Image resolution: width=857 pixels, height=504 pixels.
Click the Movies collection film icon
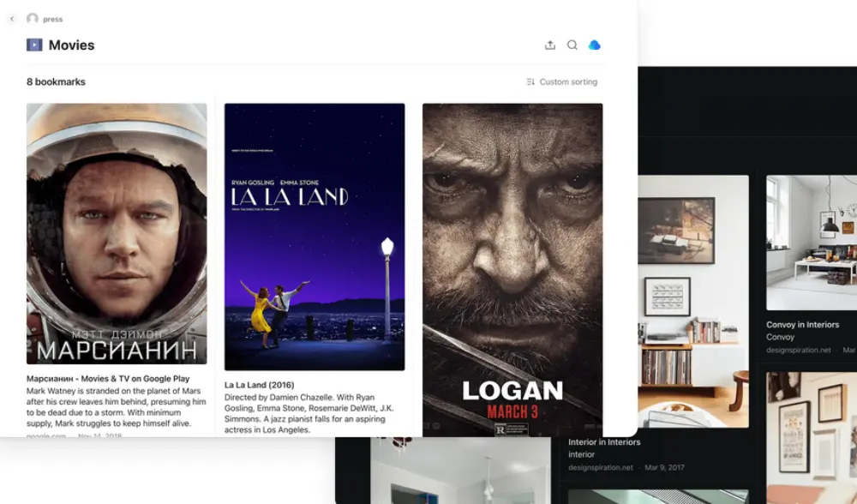click(x=34, y=45)
